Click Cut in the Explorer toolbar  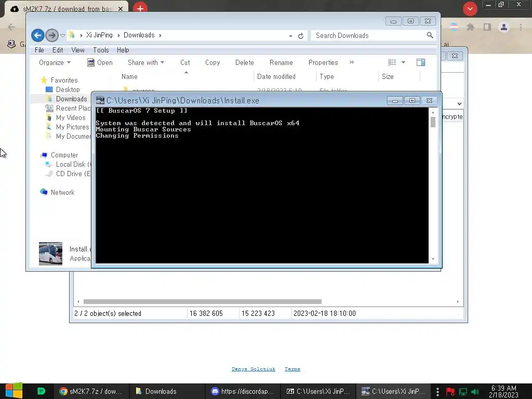185,62
